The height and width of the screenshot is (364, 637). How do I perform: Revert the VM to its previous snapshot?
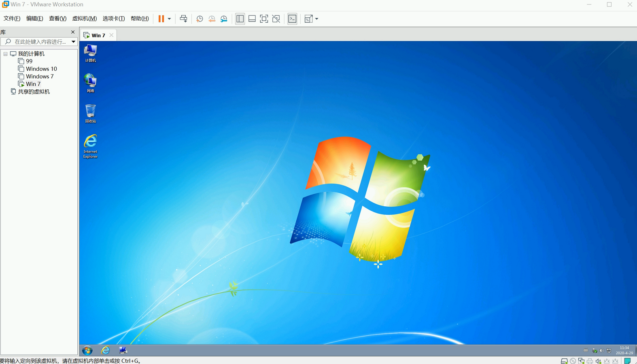pyautogui.click(x=212, y=19)
